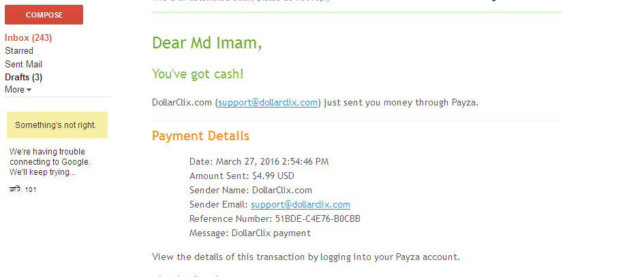Open the Inbox (243) folder
This screenshot has height=277, width=644.
28,37
